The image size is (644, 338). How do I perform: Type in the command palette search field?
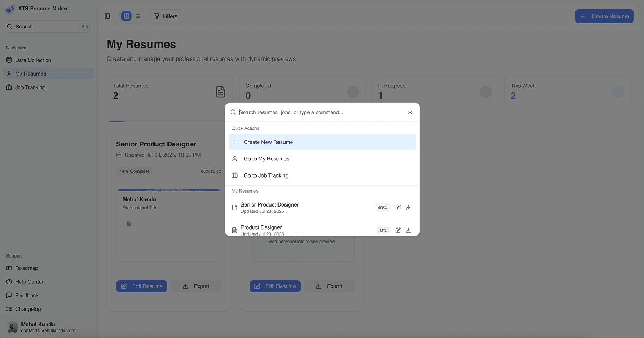[x=319, y=113]
